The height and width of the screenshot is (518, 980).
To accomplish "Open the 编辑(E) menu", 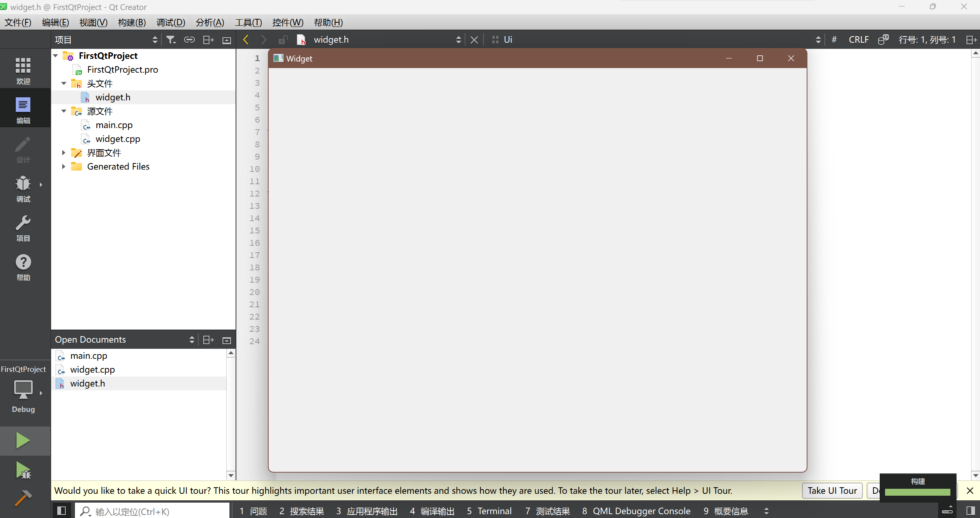I will [x=55, y=22].
